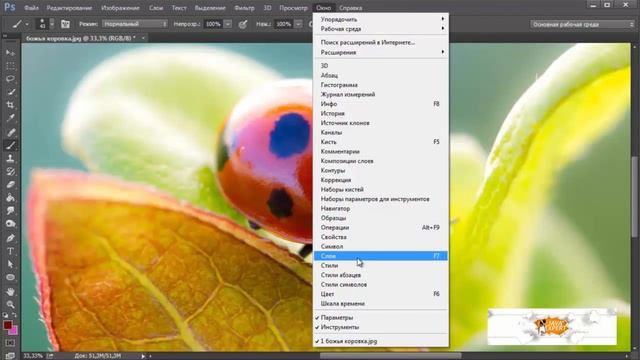Select the Ellipse shape tool
The height and width of the screenshot is (360, 640).
[10, 277]
